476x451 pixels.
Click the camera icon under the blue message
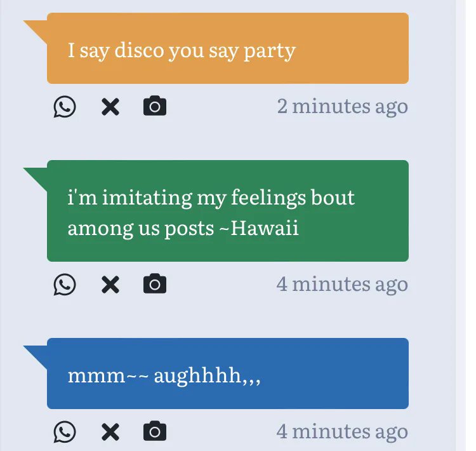pyautogui.click(x=155, y=432)
